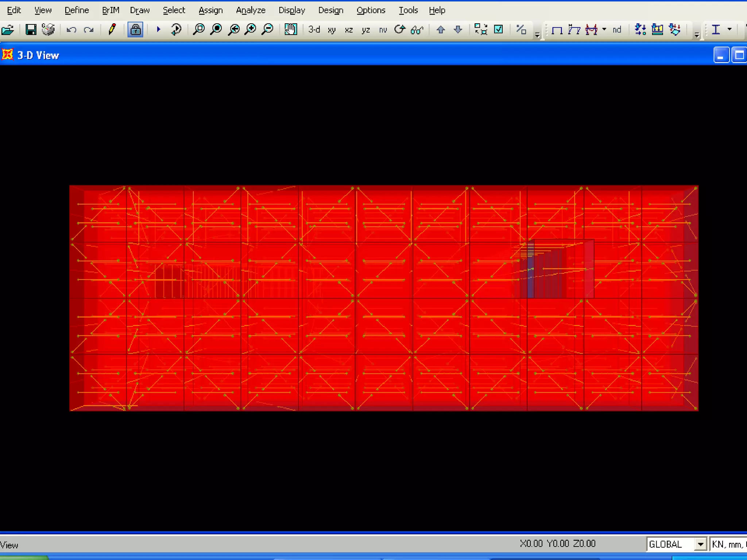This screenshot has height=560, width=747.
Task: Click the Lock Model padlock icon
Action: coord(135,30)
